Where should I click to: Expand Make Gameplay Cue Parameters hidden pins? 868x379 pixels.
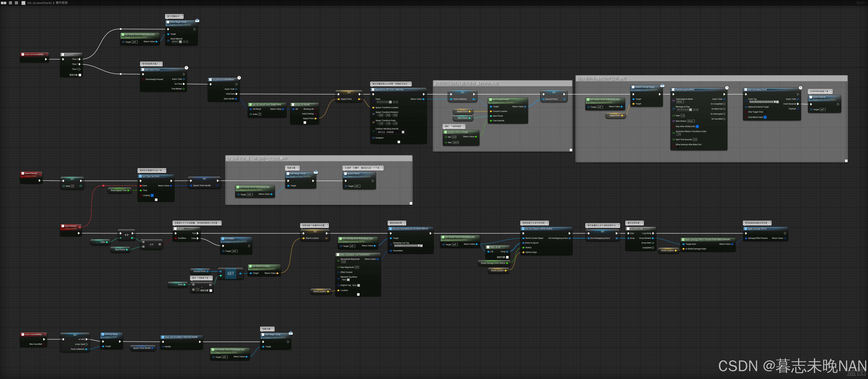[358, 294]
